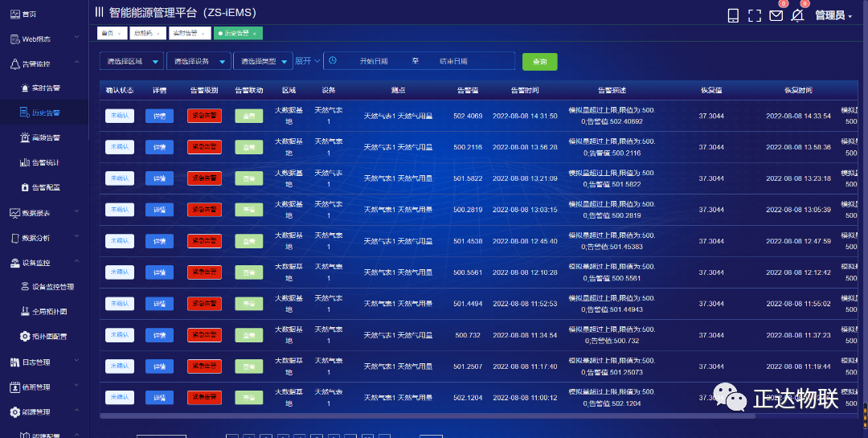Click the alarm value 500.732

[x=468, y=336]
